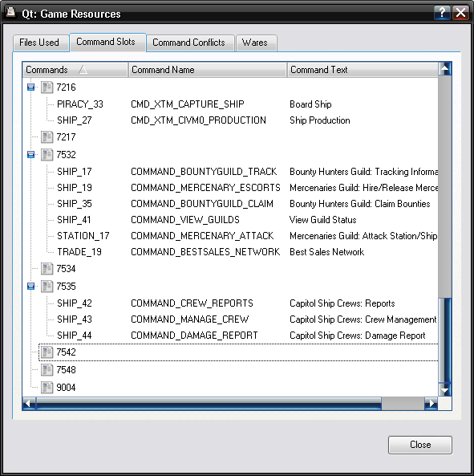Click the View Guild Status text
This screenshot has height=476, width=474.
pos(323,220)
